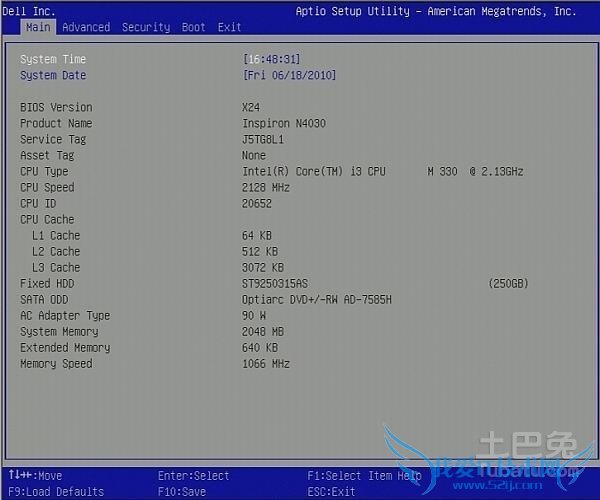Switch to the Main tab
Screen dimensions: 600x500
[x=38, y=27]
